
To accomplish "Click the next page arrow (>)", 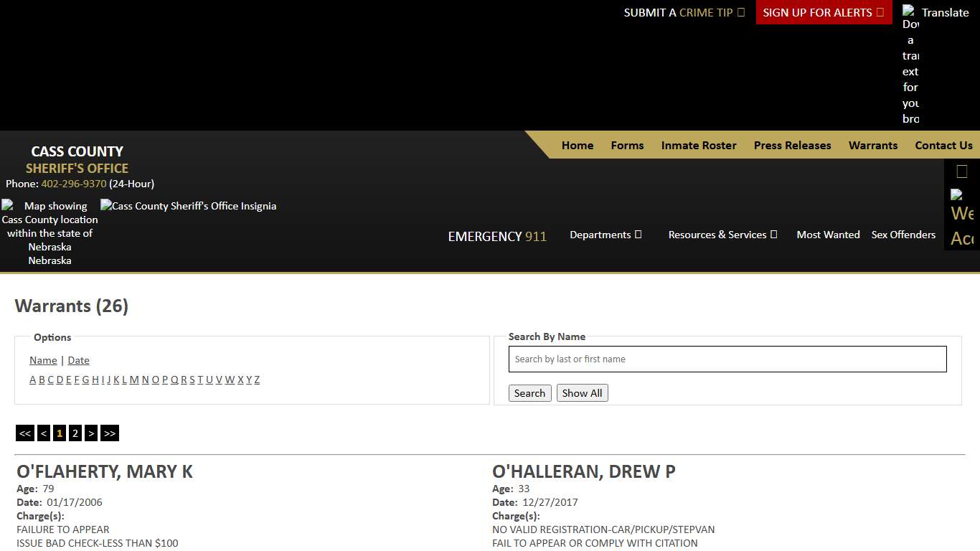I will 91,433.
